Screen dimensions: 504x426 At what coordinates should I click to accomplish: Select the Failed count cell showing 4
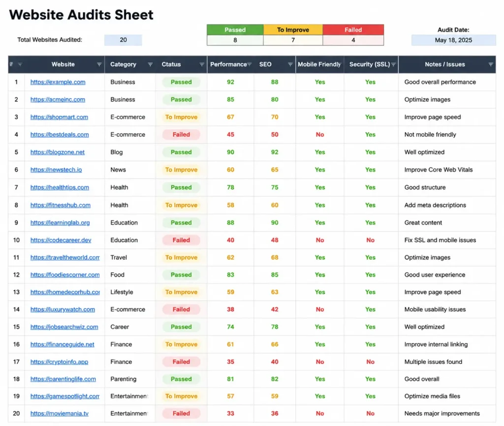coord(353,40)
